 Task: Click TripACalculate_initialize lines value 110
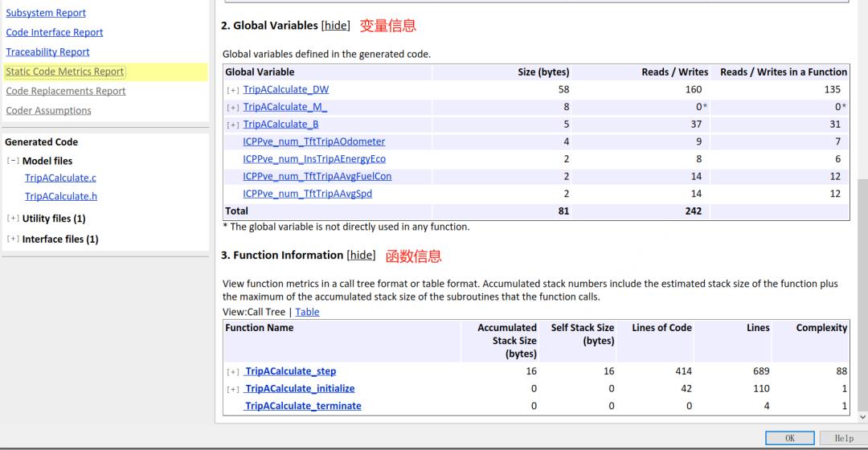(761, 389)
